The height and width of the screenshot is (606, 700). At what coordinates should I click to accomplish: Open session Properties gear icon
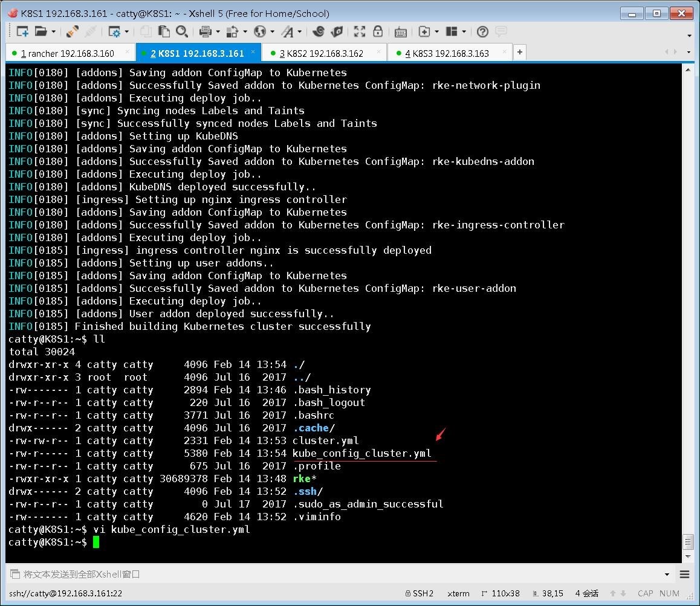pos(114,31)
